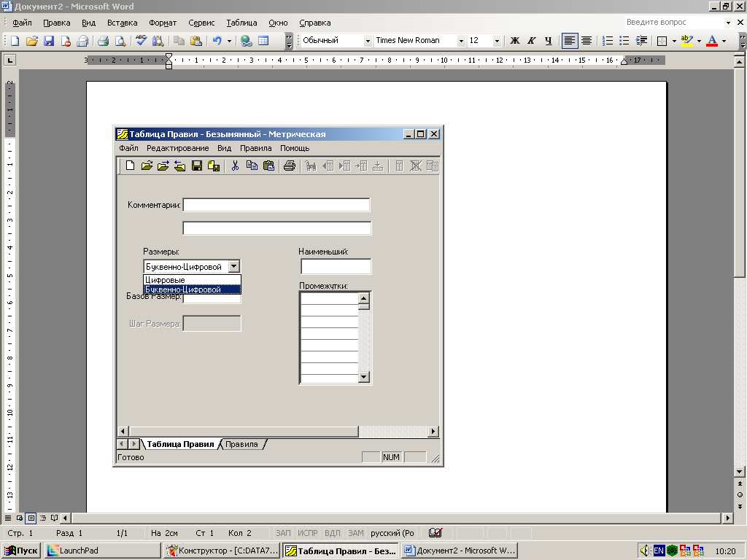Click printer icon in Таблица Правил toolbar
Screen dimensions: 747x560
point(289,166)
